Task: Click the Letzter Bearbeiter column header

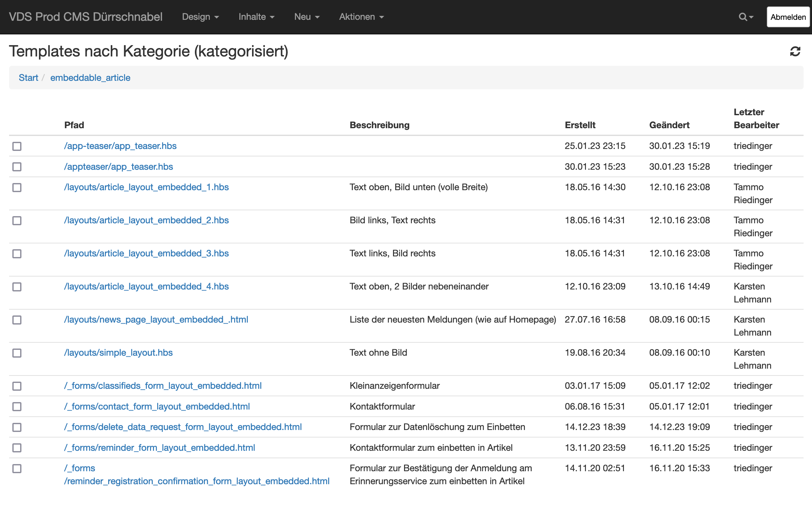Action: [x=756, y=119]
